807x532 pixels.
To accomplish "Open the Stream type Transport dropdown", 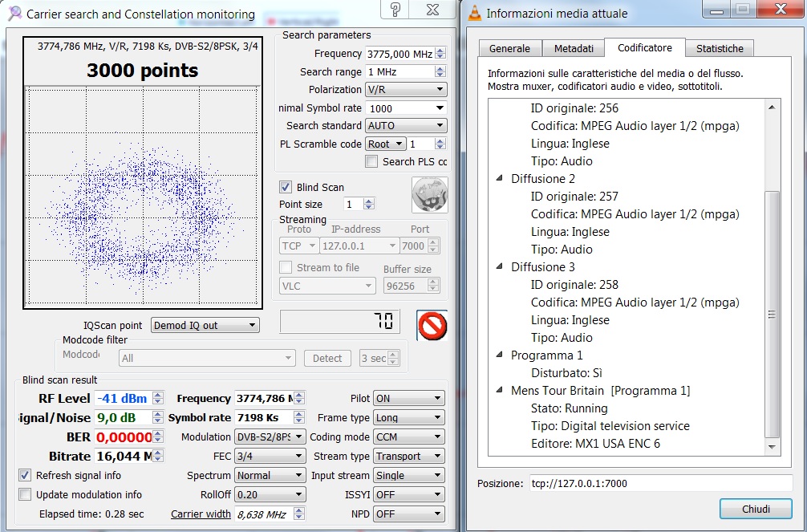I will click(408, 457).
